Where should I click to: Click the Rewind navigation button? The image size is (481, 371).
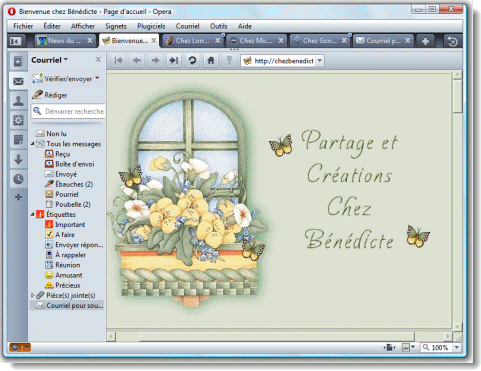(x=119, y=61)
